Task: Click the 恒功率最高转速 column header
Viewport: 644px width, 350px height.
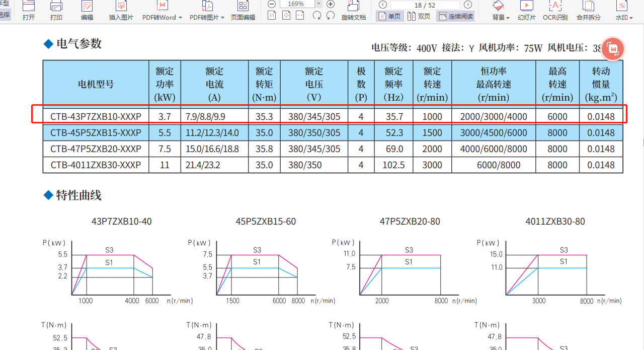Action: (494, 84)
